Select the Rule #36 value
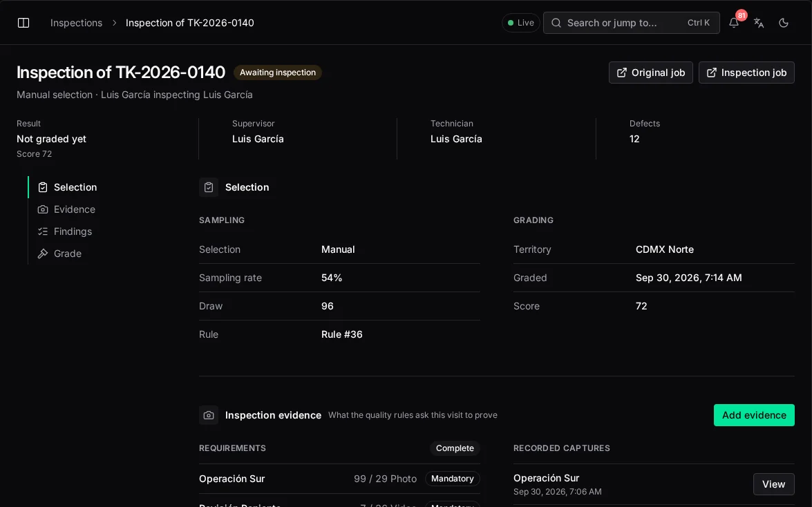This screenshot has height=507, width=812. [342, 334]
